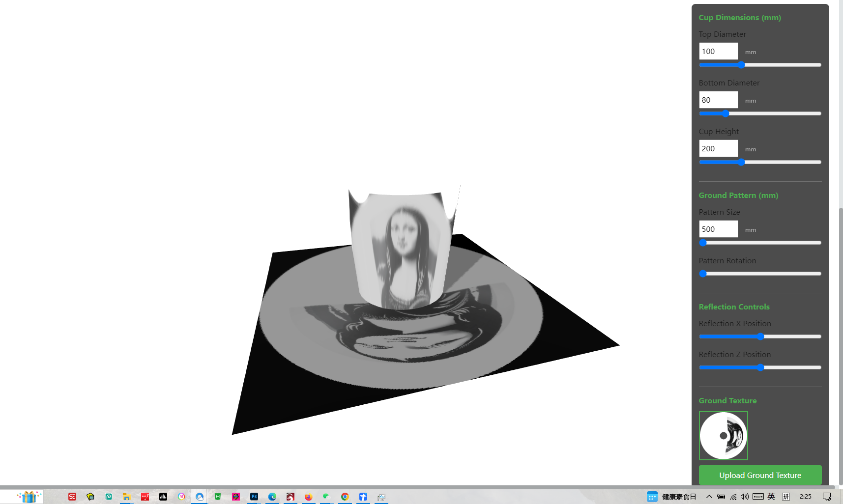
Task: Click the volume icon in system tray
Action: point(745,497)
